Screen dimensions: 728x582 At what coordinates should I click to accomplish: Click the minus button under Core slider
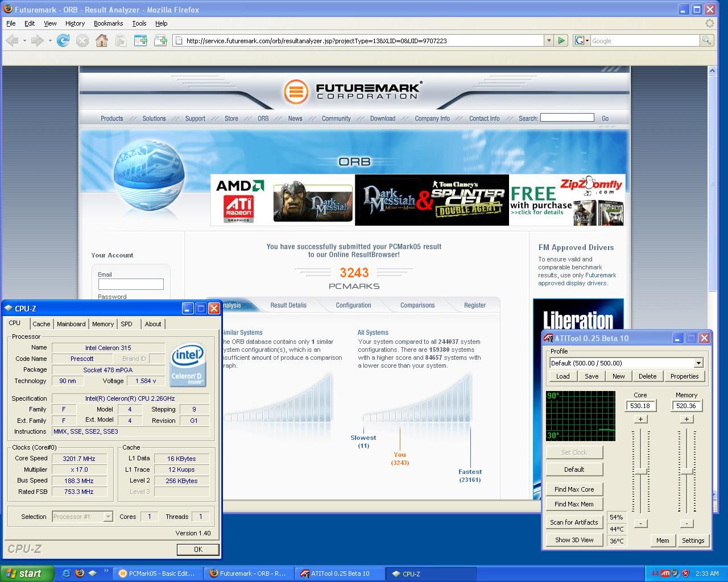click(640, 523)
